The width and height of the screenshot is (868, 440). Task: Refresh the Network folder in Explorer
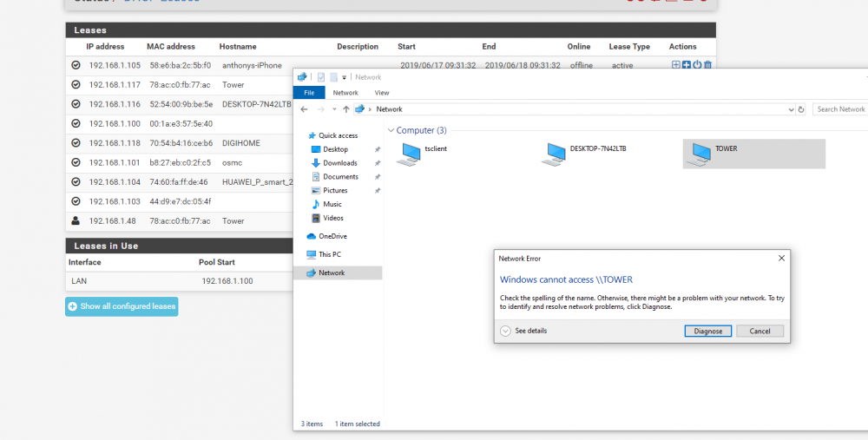[800, 109]
